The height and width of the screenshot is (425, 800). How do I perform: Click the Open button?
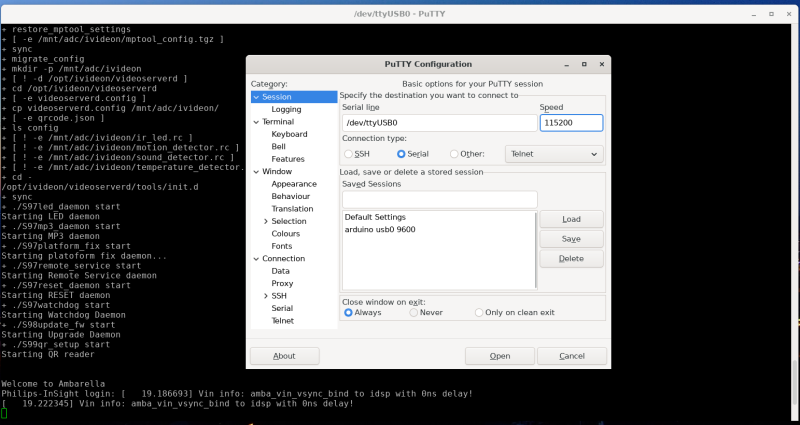500,356
